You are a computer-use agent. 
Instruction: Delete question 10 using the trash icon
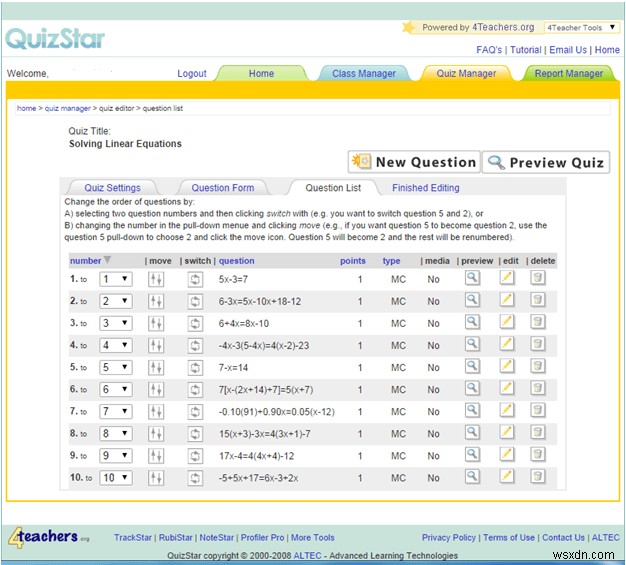click(x=538, y=476)
